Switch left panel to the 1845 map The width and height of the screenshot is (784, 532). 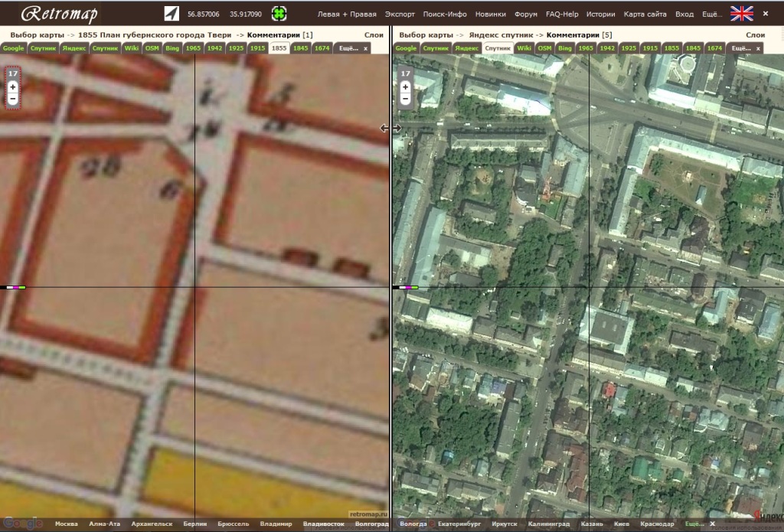click(300, 48)
